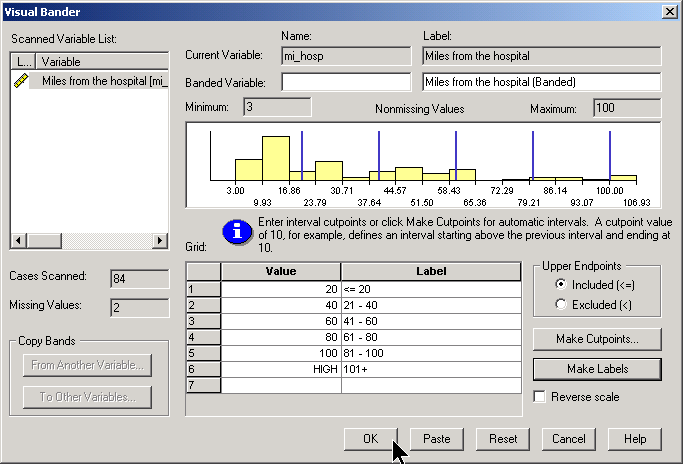Click the blue info icon above Grid
The width and height of the screenshot is (683, 464).
click(236, 232)
